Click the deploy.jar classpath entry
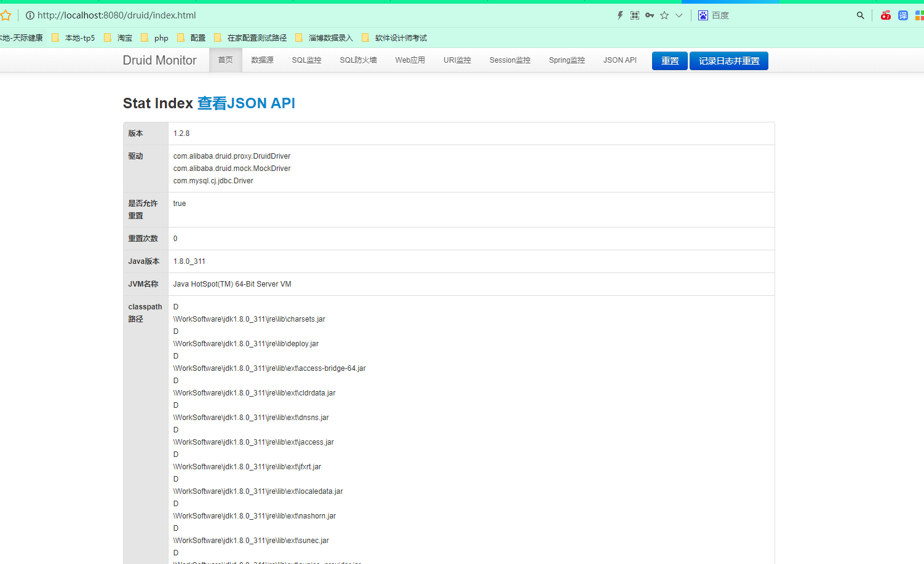This screenshot has width=924, height=564. pyautogui.click(x=246, y=344)
